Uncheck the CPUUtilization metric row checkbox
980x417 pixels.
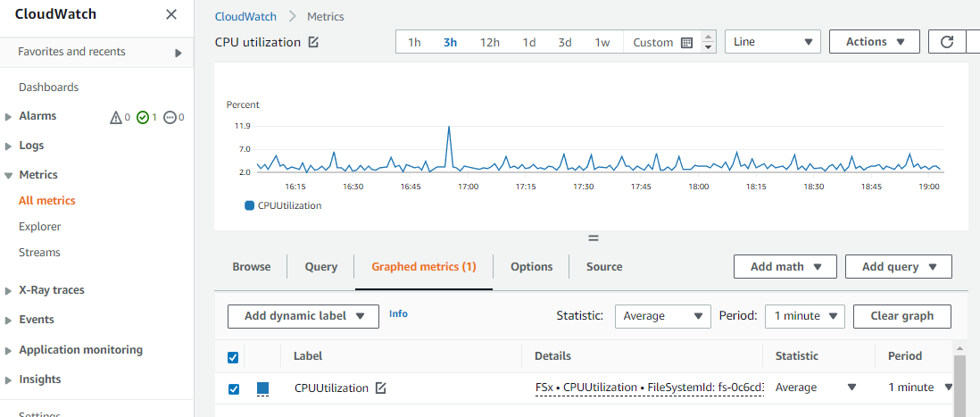pyautogui.click(x=234, y=388)
